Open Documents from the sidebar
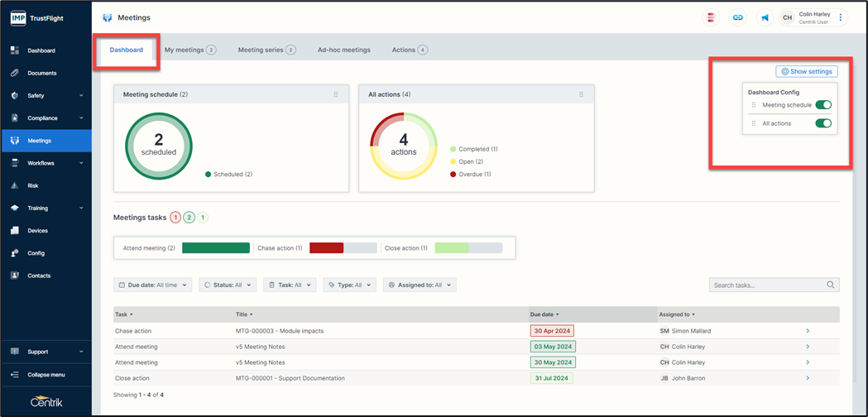 click(41, 73)
